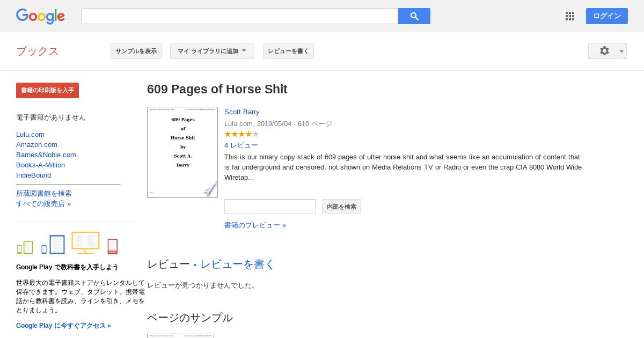Click 電子書籍がありません text
Image resolution: width=644 pixels, height=338 pixels.
tap(51, 117)
